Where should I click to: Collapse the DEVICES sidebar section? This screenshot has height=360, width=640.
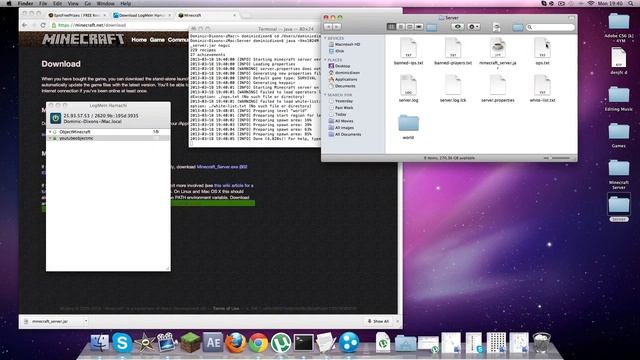(326, 38)
